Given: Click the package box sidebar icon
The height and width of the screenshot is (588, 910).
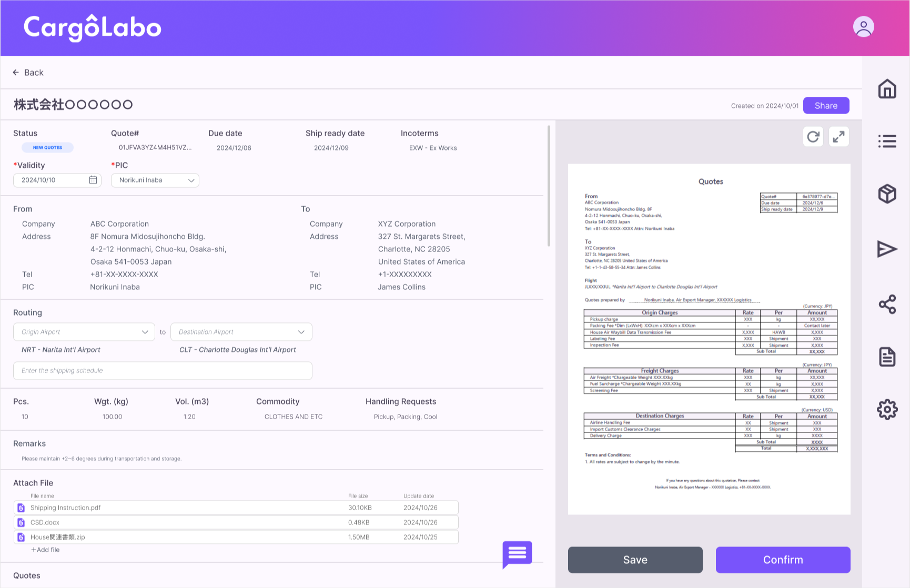Looking at the screenshot, I should coord(887,194).
